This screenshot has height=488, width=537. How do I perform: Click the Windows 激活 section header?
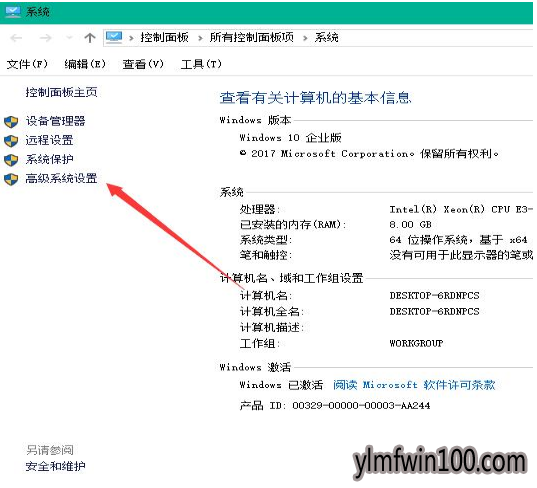point(255,367)
